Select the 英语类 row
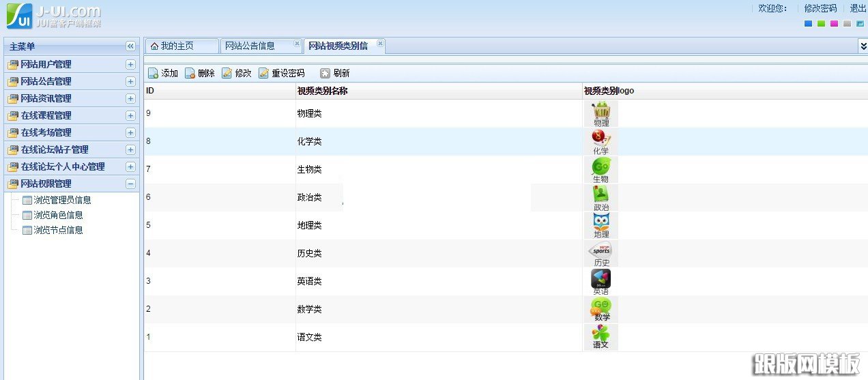 [506, 282]
